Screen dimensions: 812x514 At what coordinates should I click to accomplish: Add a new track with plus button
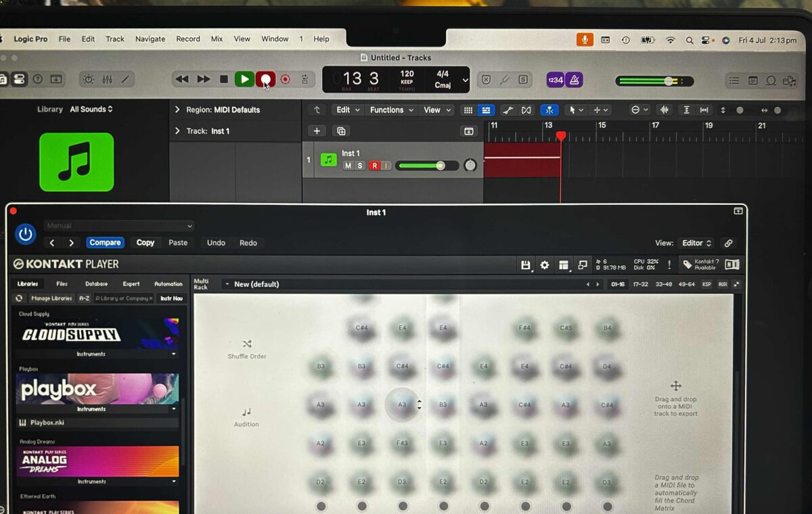(x=317, y=131)
